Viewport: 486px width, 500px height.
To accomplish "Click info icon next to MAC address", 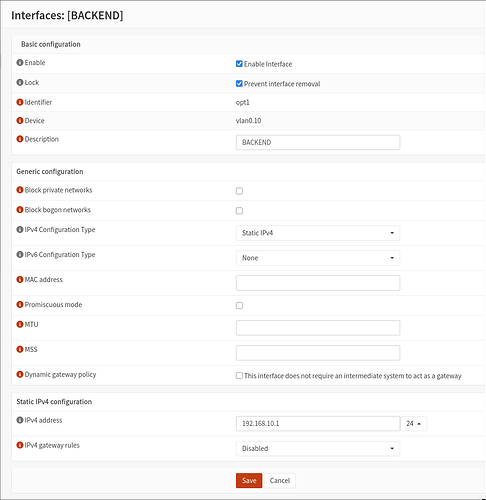I will point(20,280).
